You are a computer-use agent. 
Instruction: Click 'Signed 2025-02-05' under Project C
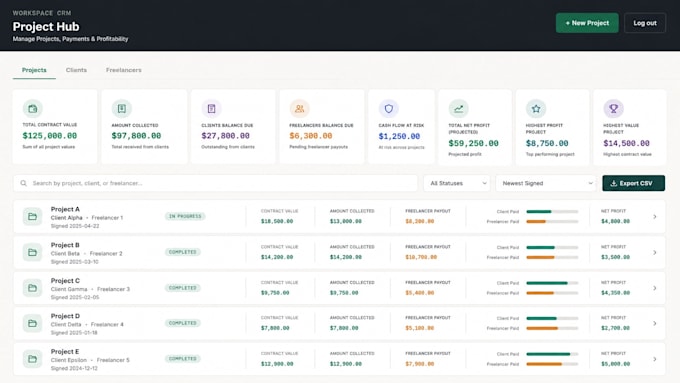click(75, 297)
